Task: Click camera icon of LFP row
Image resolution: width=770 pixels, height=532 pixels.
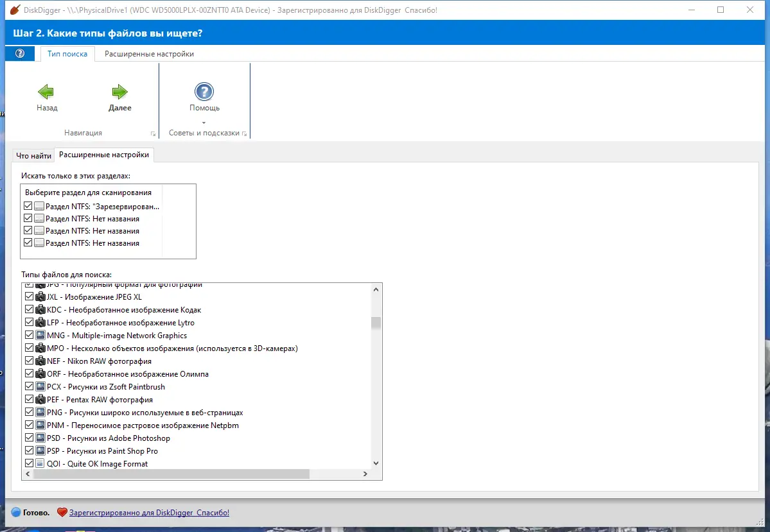Action: click(40, 322)
